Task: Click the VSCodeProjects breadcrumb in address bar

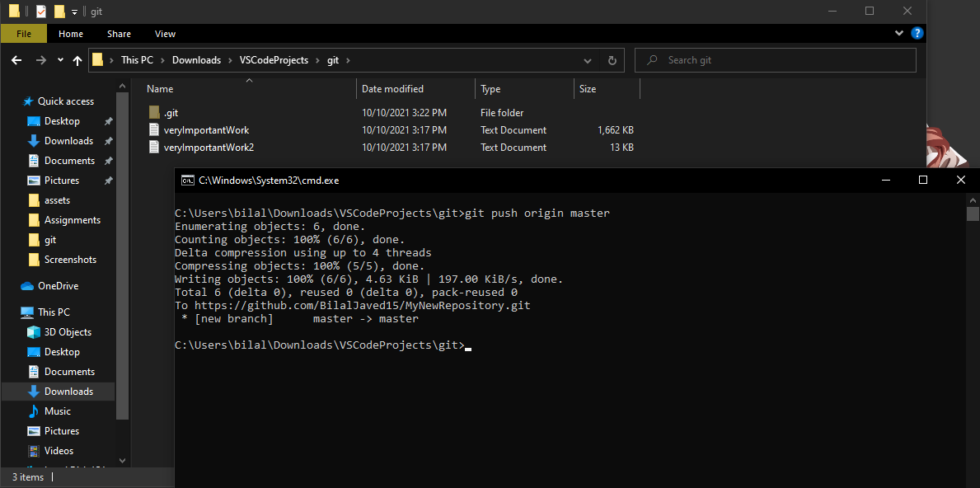Action: click(274, 60)
